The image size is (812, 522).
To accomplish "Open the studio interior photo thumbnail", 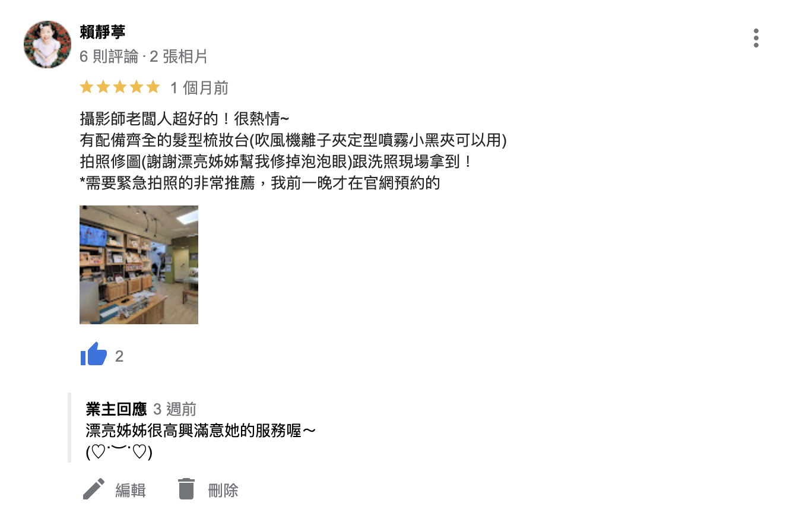I will coord(139,265).
